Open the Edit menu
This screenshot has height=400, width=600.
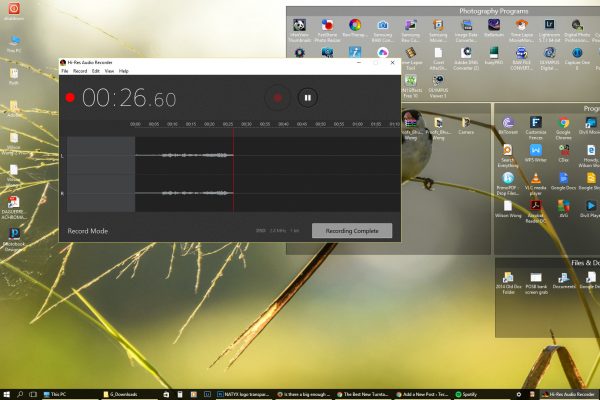[96, 71]
